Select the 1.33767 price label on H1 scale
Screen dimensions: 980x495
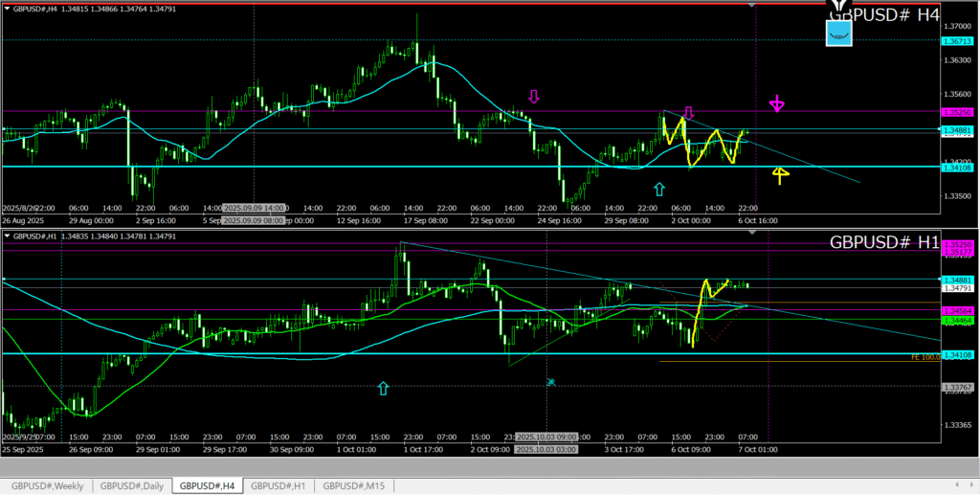click(957, 387)
